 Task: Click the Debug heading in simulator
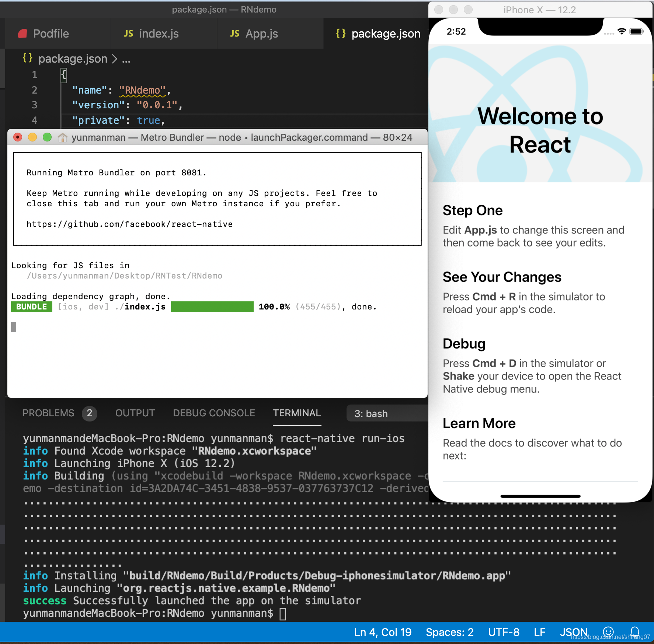pos(464,344)
